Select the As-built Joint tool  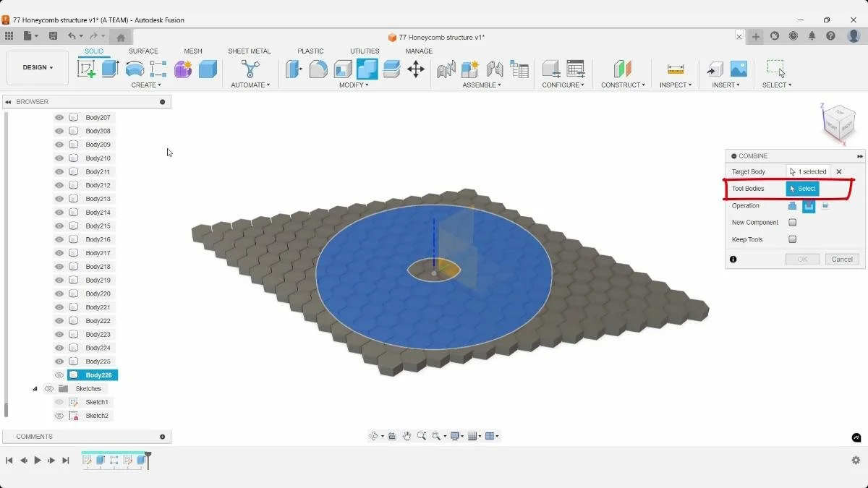click(x=495, y=69)
